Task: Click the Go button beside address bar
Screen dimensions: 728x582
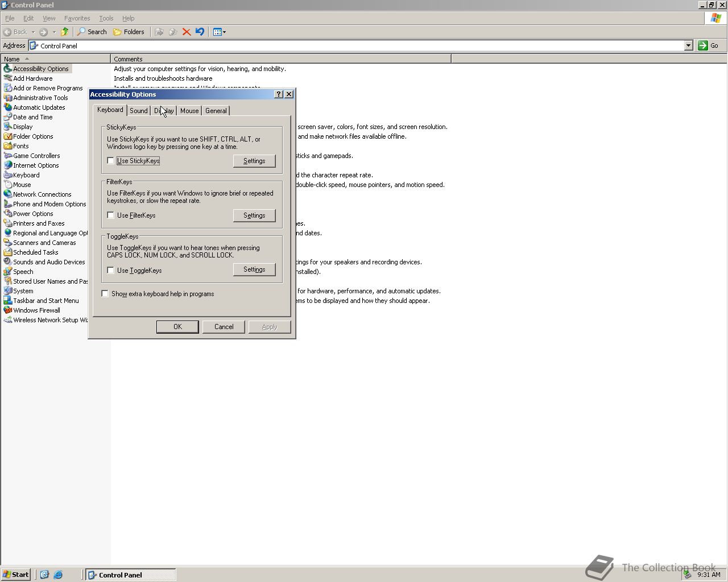Action: [709, 45]
